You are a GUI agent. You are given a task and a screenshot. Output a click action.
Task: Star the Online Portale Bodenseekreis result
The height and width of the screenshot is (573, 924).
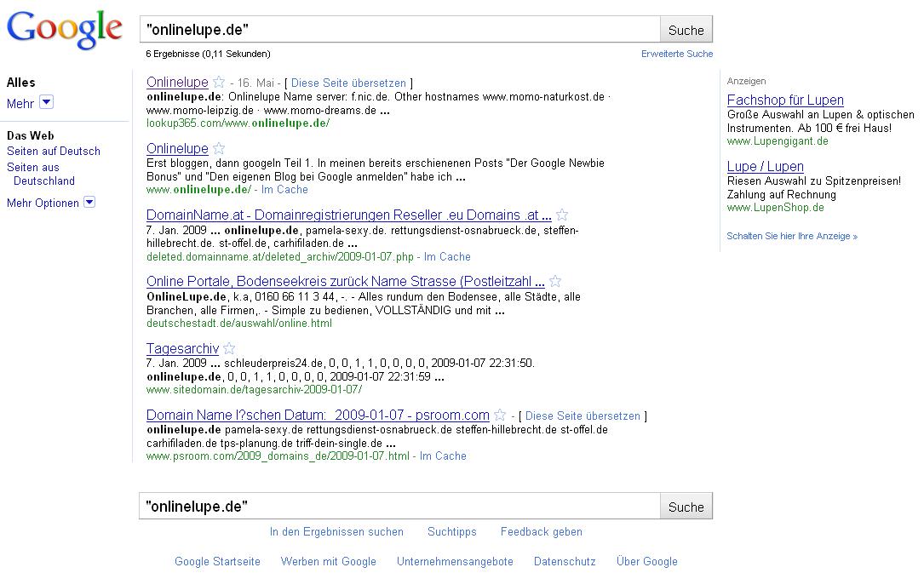(555, 282)
